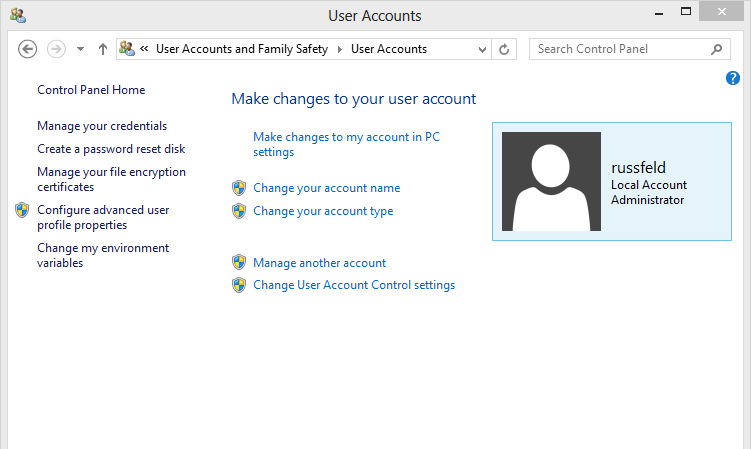The width and height of the screenshot is (751, 449).
Task: Click the User Accounts icon in address bar
Action: (127, 49)
